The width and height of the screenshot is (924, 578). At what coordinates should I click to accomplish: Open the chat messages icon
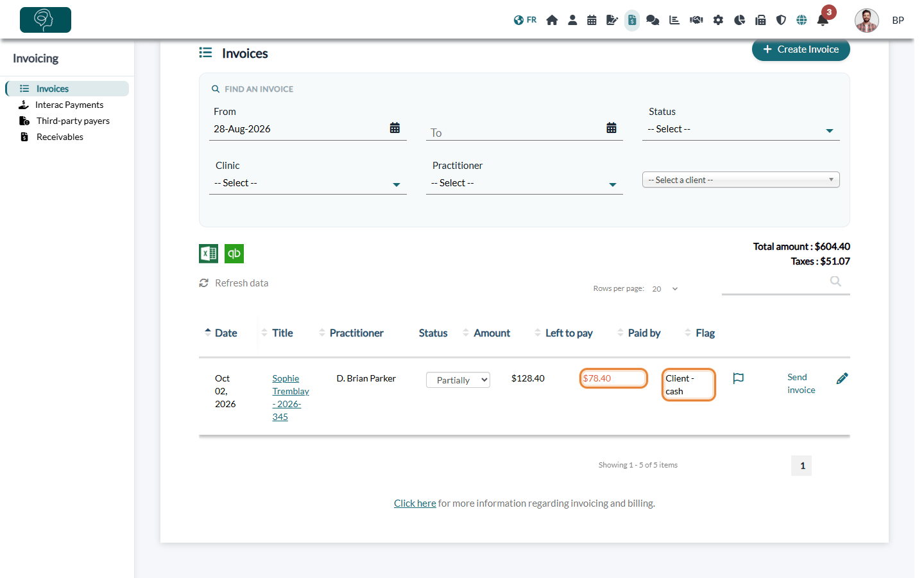653,20
